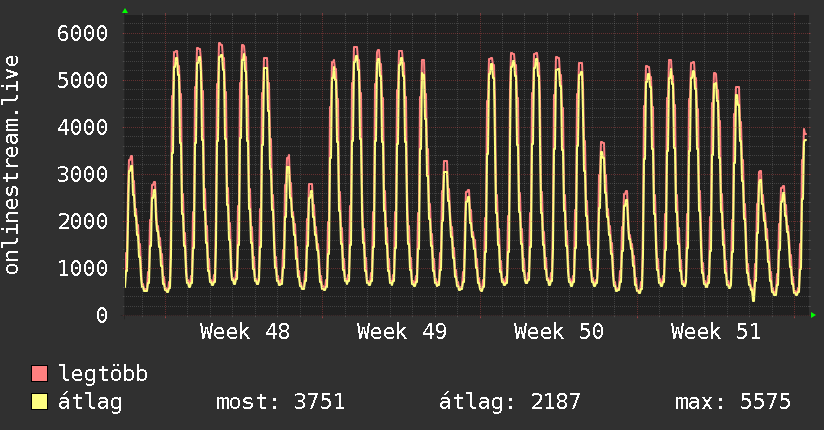Click the Week 48 axis label

coord(245,331)
